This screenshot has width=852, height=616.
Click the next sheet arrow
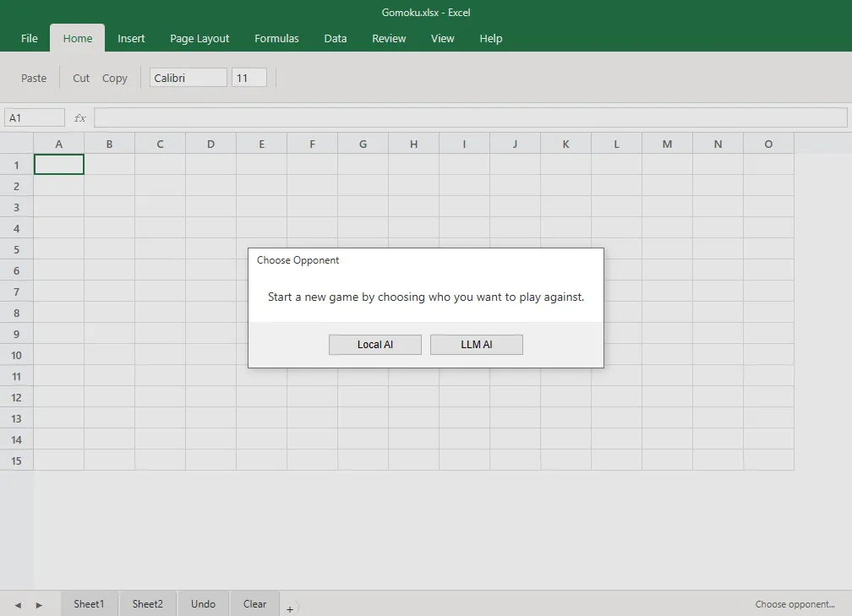pos(39,605)
